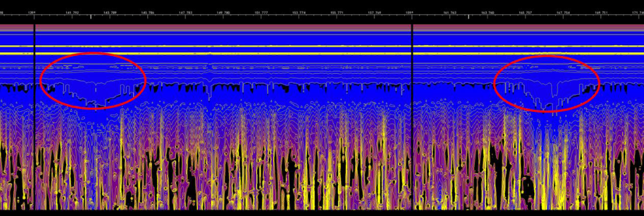Click the 143.789 ruler tick label
Screen dimensions: 644x216
(x=110, y=12)
